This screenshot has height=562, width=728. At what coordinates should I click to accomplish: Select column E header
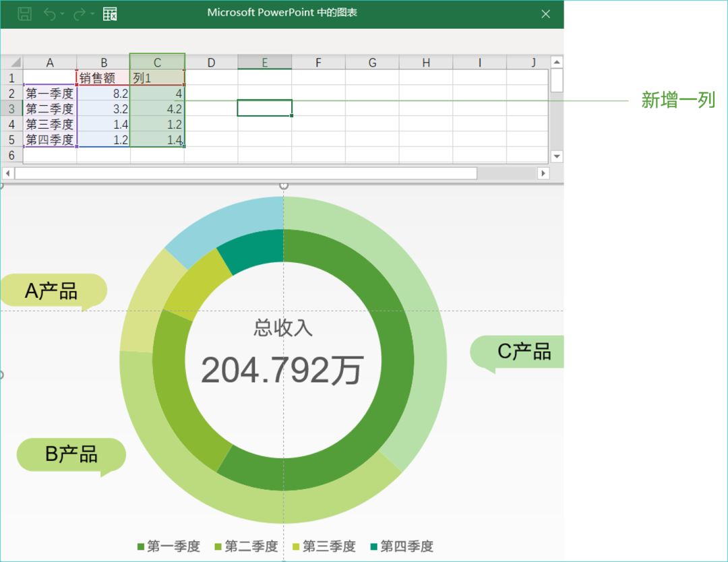coord(265,62)
